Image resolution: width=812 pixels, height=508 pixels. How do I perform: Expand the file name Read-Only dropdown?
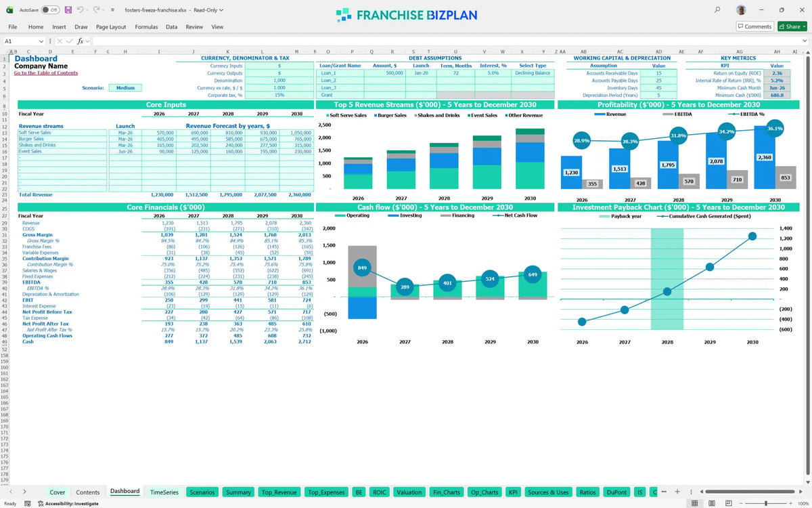[x=221, y=10]
